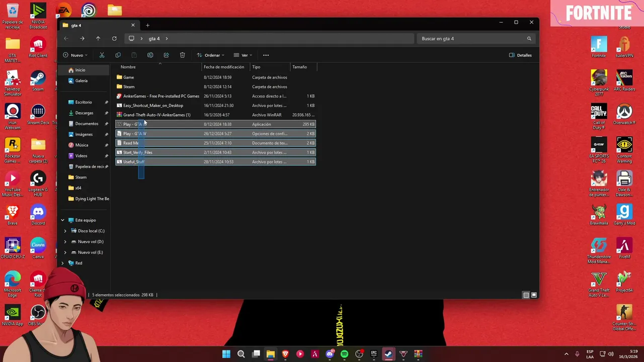Select Cyberpunk 2077 desktop shortcut

pos(599,82)
